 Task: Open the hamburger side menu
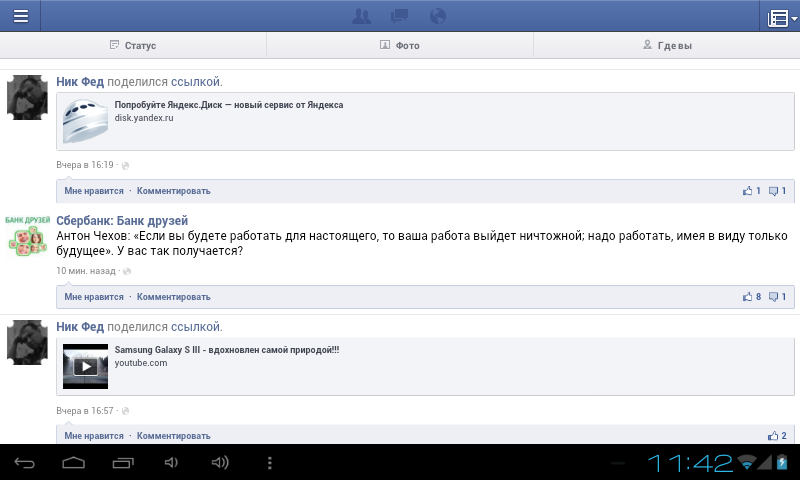pos(21,16)
